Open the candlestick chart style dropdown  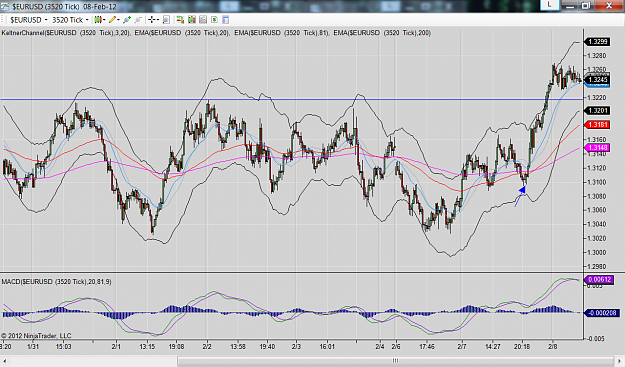pos(100,20)
